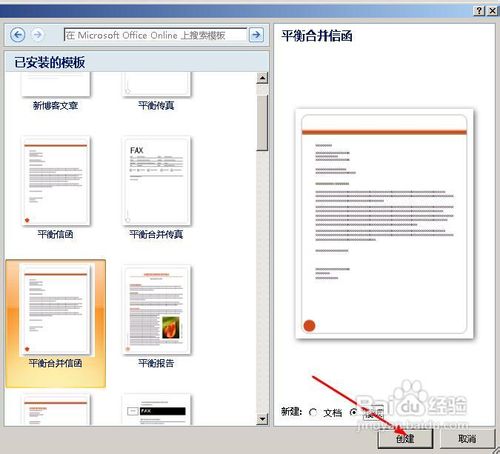Select the partially shown orange letter template below 平衡合并信函

[56, 409]
